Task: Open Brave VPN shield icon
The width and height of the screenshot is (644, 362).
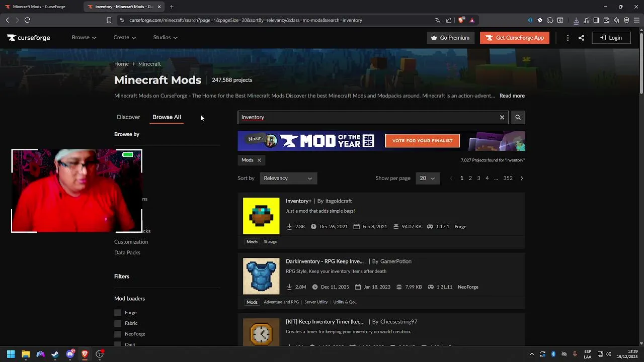Action: point(626,20)
